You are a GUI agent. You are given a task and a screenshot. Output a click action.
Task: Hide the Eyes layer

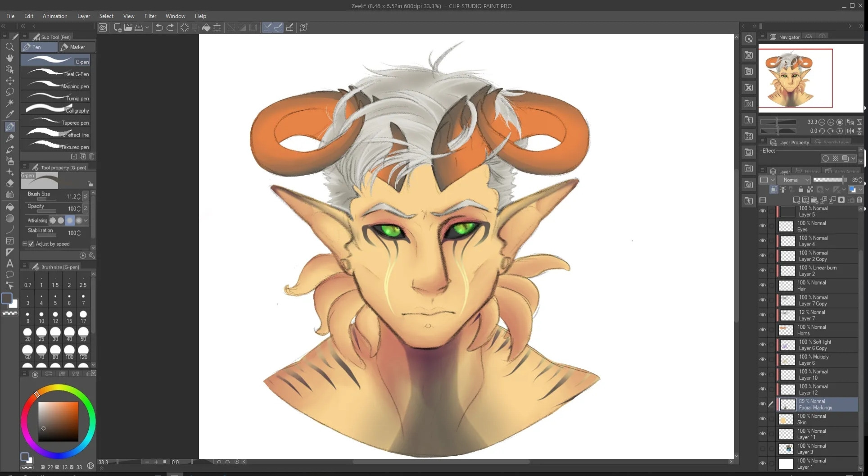click(x=763, y=226)
